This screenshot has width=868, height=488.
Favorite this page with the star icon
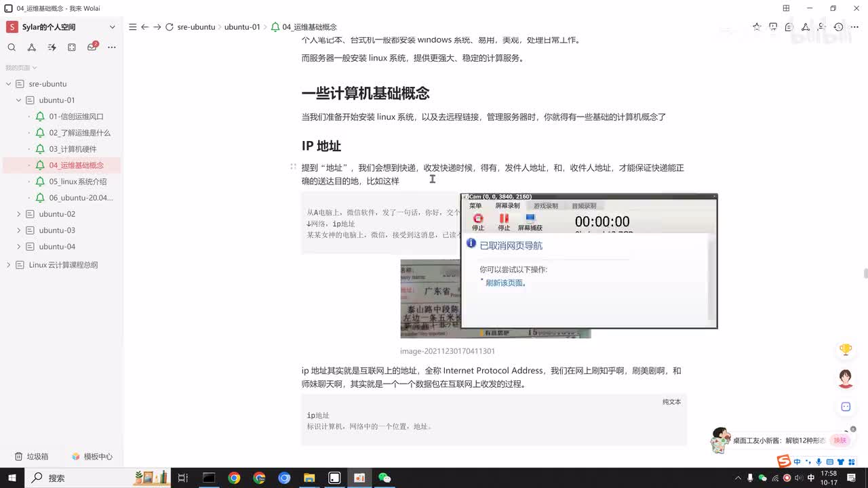757,27
